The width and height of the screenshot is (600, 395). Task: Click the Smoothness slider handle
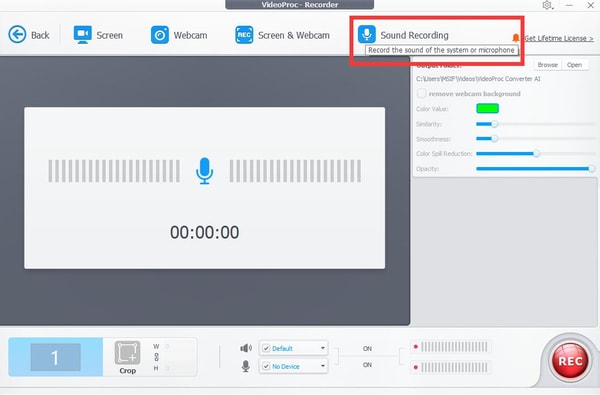494,138
